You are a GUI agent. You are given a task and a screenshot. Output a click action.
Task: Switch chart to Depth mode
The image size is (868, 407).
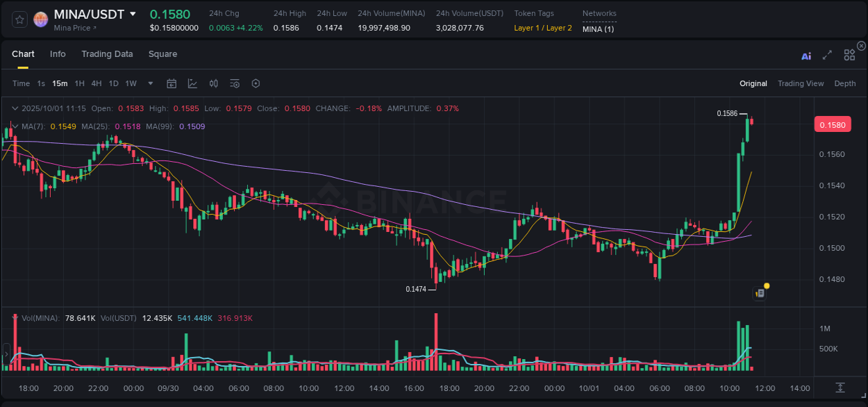pos(845,83)
